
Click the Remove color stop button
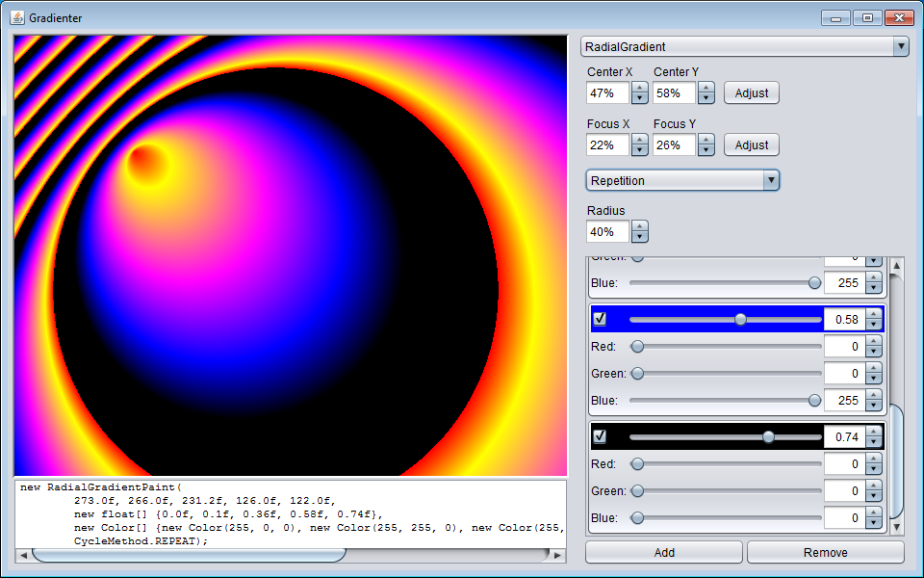tap(826, 553)
